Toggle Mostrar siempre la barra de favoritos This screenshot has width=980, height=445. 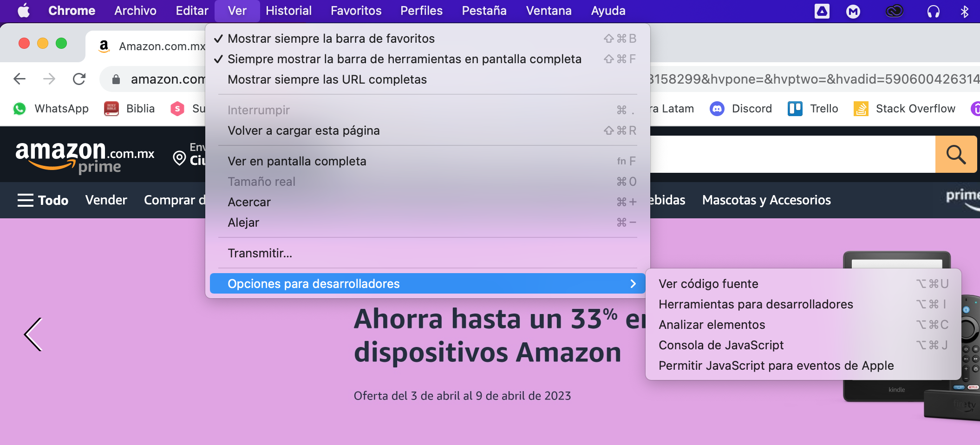tap(427, 39)
